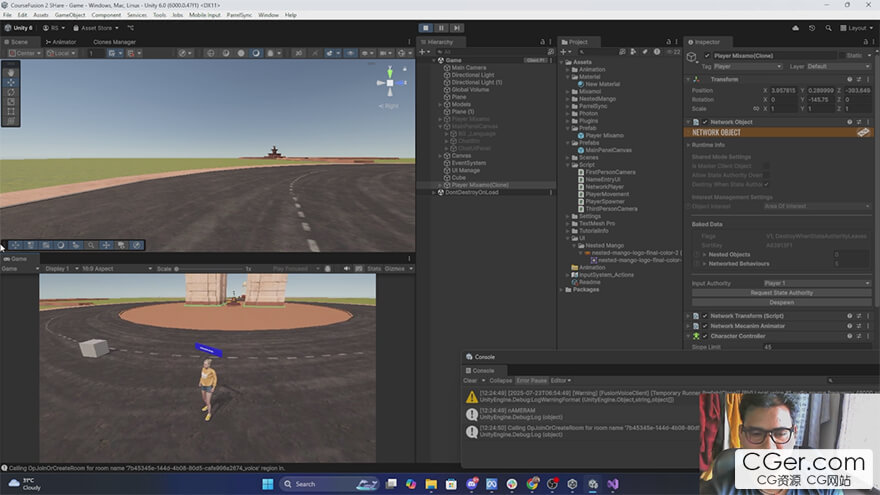Open the GameObject menu
The width and height of the screenshot is (880, 495).
70,15
